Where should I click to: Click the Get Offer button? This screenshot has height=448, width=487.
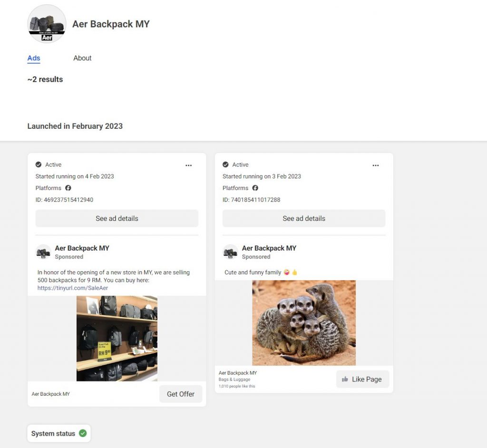(x=181, y=394)
